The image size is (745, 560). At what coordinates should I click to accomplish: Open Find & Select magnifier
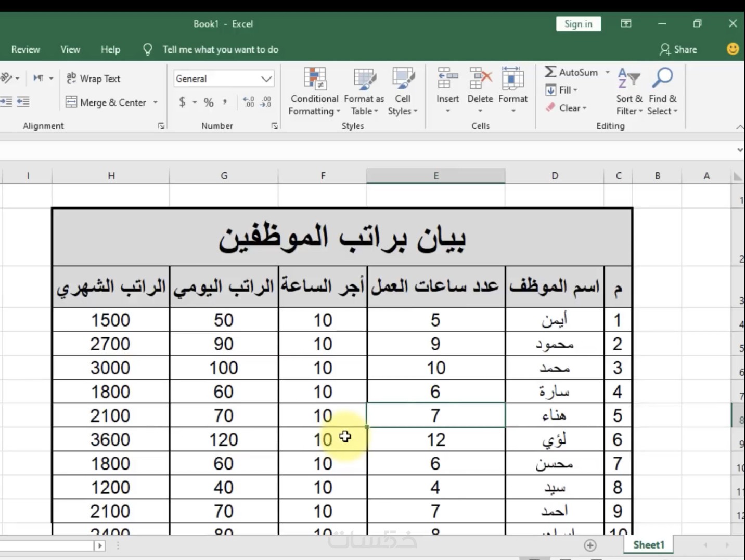(662, 77)
